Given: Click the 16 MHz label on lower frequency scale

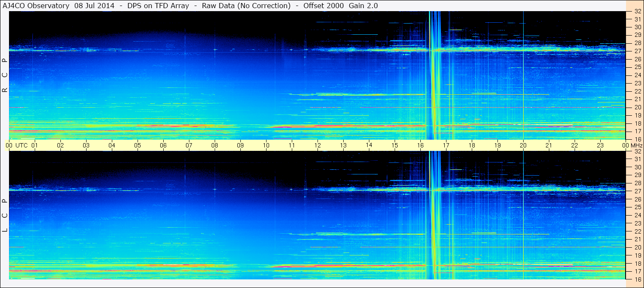Looking at the screenshot, I should point(637,279).
